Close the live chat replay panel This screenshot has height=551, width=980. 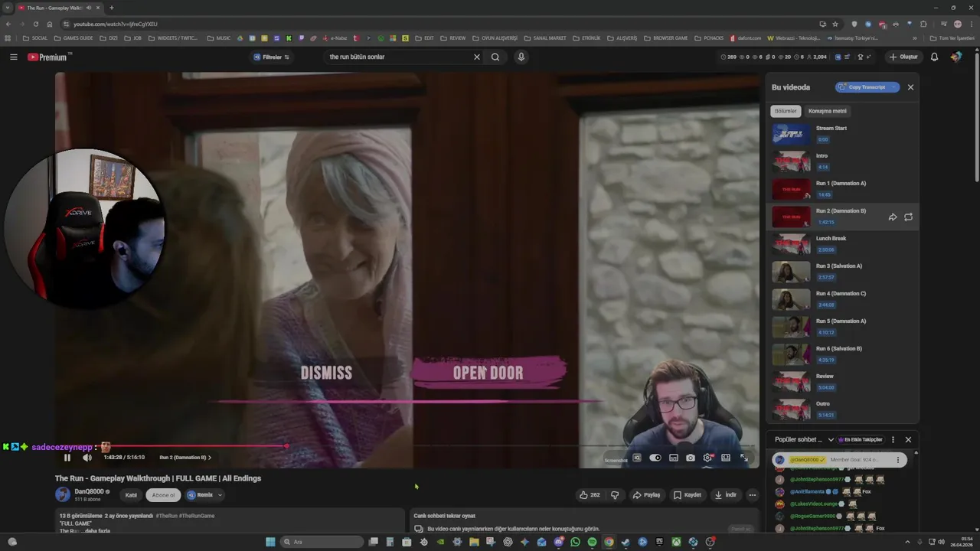tap(908, 440)
